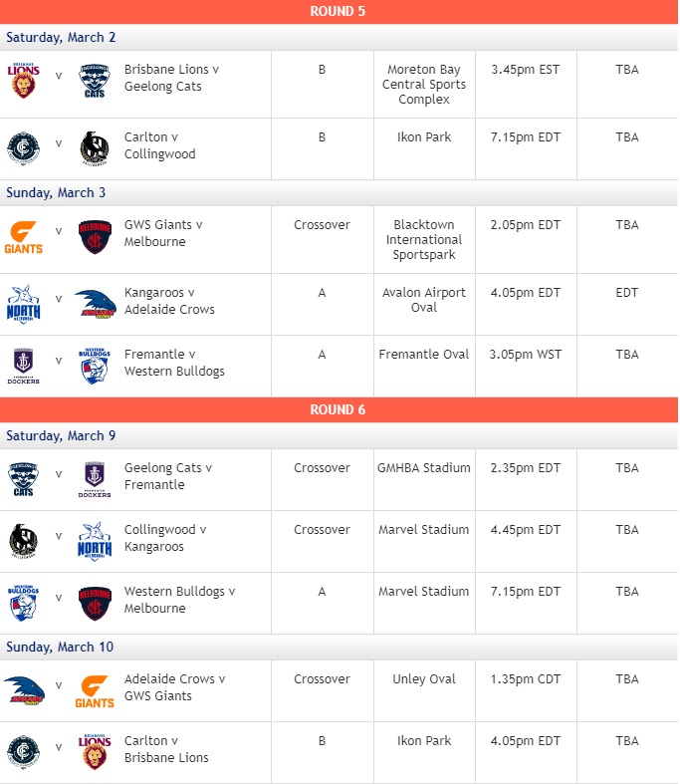The height and width of the screenshot is (784, 680).
Task: Click Brisbane Lions logo in Carlton match Round 6
Action: click(x=95, y=752)
